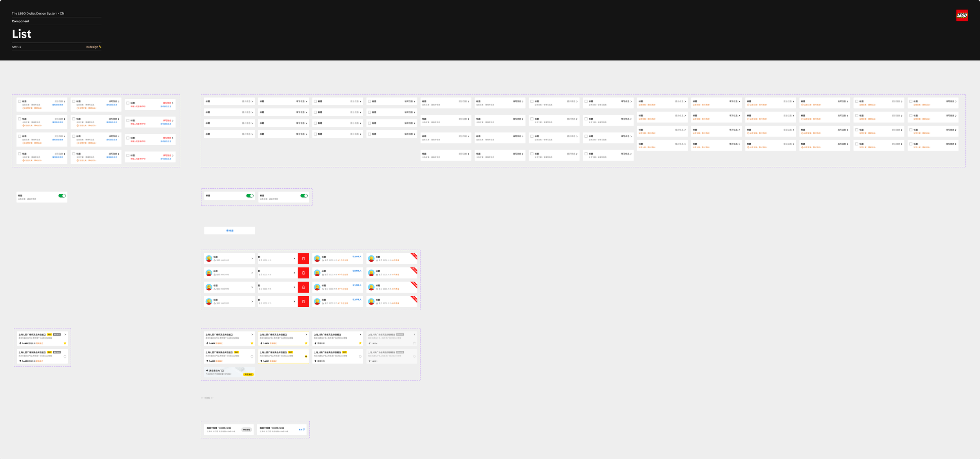Expand chevron on the yellow-bordered store card
The image size is (980, 459).
click(x=306, y=335)
